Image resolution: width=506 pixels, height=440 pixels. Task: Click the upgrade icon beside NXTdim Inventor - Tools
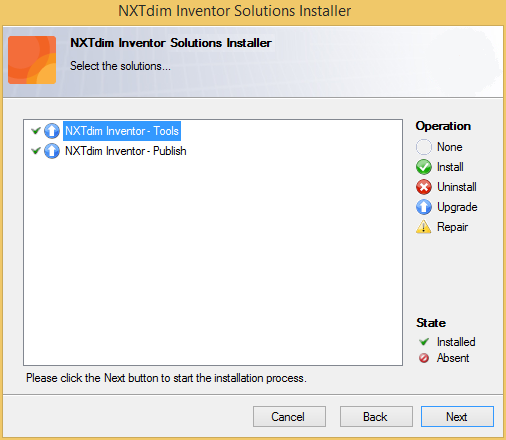point(52,131)
